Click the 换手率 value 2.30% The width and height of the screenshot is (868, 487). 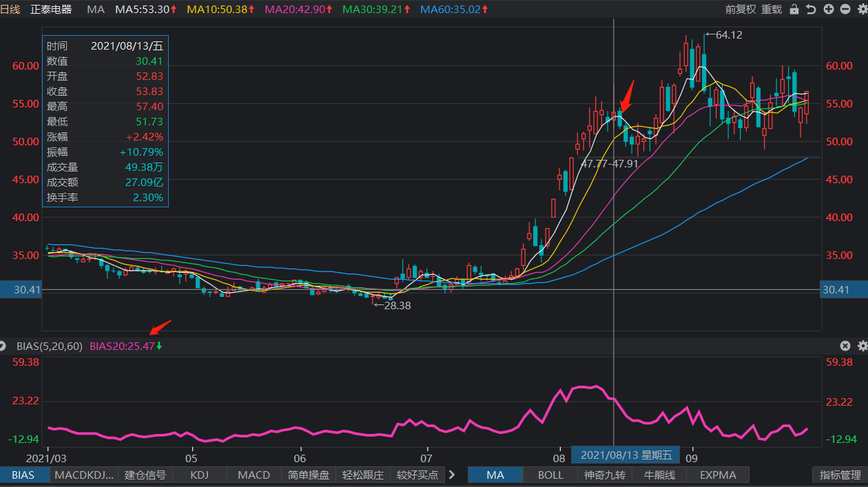pyautogui.click(x=148, y=198)
